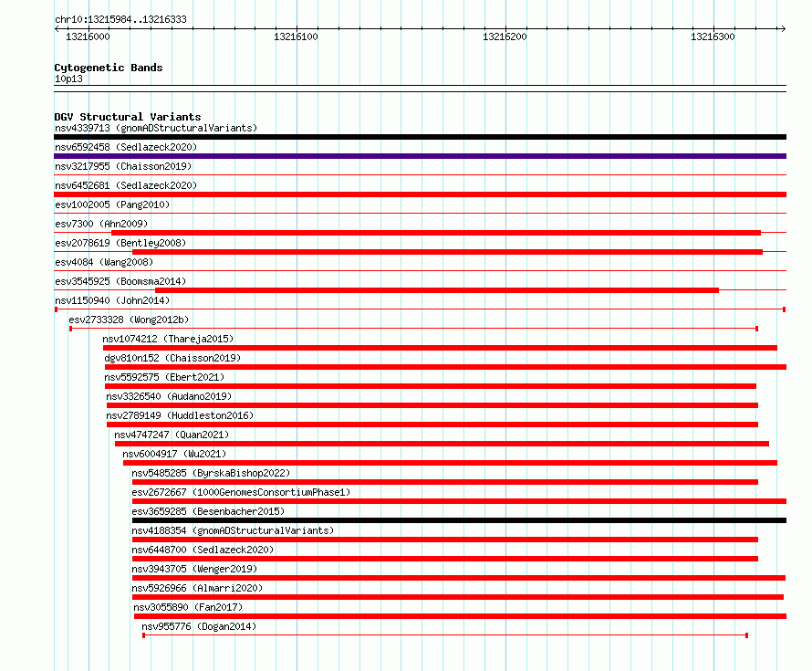Click the DGV Structural Variants track title

128,117
